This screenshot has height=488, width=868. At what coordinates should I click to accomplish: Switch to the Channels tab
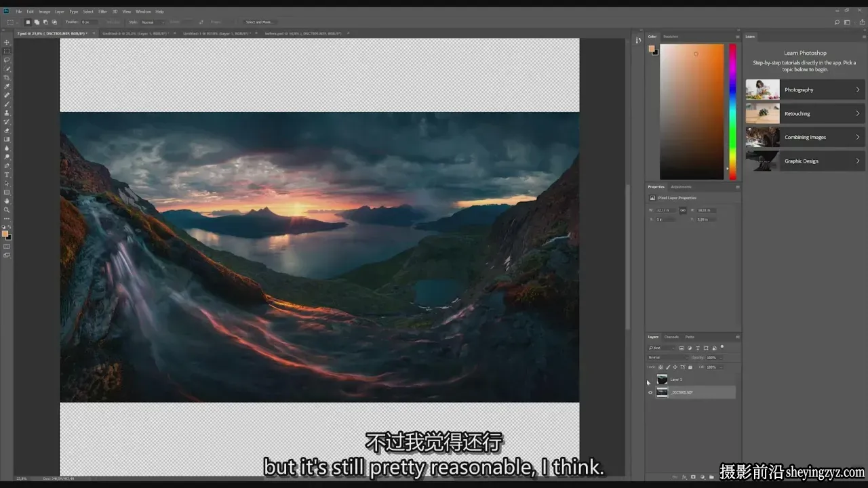coord(671,337)
